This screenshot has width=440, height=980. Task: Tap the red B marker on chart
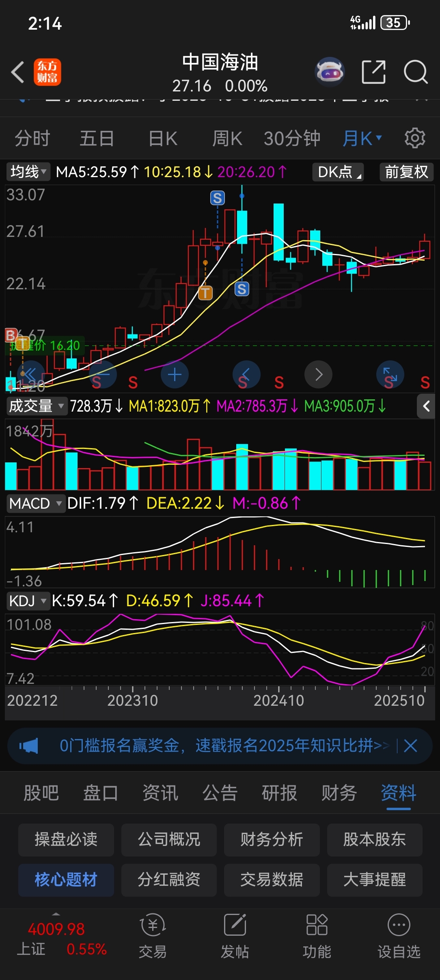pos(11,335)
